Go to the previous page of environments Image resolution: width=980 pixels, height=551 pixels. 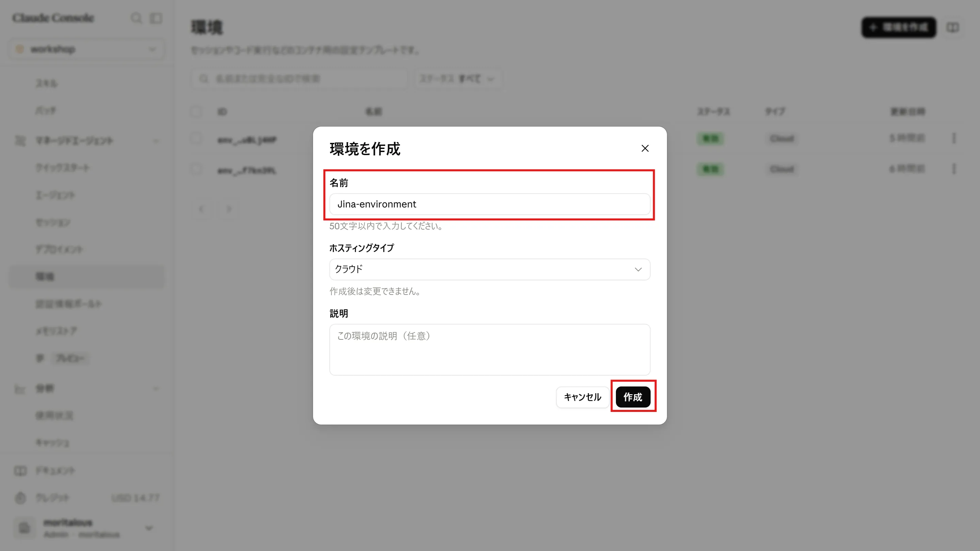tap(201, 209)
